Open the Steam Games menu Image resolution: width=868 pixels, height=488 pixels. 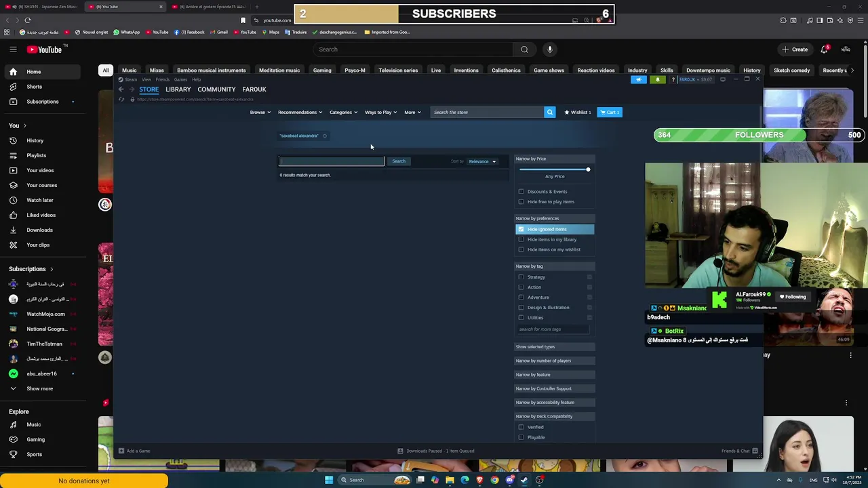coord(180,79)
